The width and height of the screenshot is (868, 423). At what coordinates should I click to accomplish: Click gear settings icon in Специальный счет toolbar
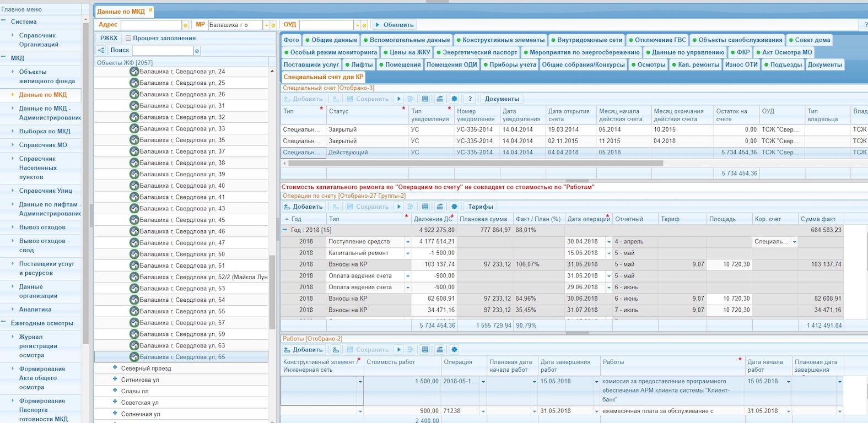[x=454, y=99]
